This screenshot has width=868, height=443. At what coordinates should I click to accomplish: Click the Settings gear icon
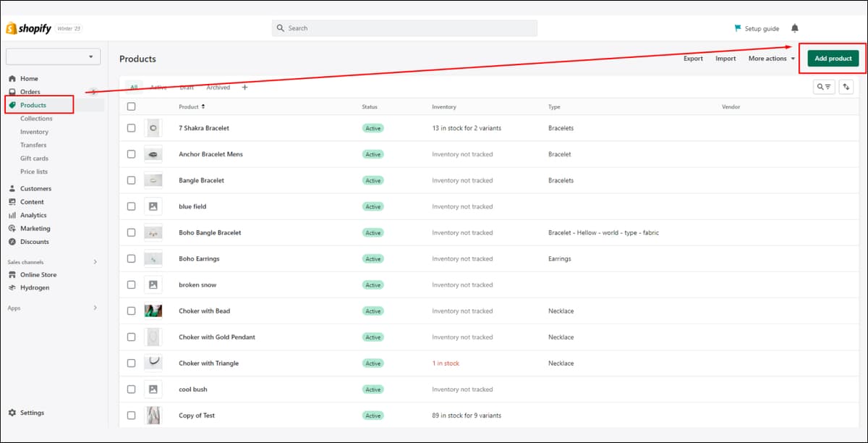[x=12, y=413]
